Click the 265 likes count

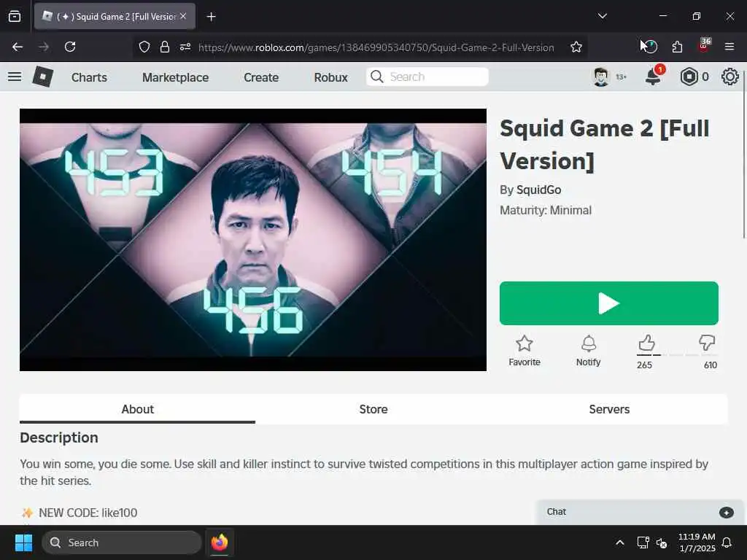pos(644,365)
